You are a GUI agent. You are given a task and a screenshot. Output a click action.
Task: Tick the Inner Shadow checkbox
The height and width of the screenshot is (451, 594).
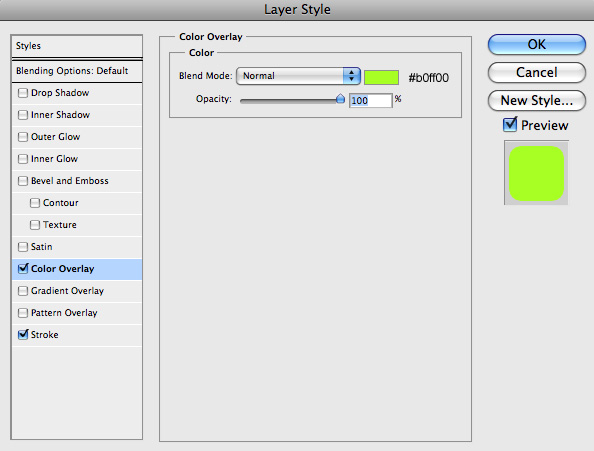[23, 115]
